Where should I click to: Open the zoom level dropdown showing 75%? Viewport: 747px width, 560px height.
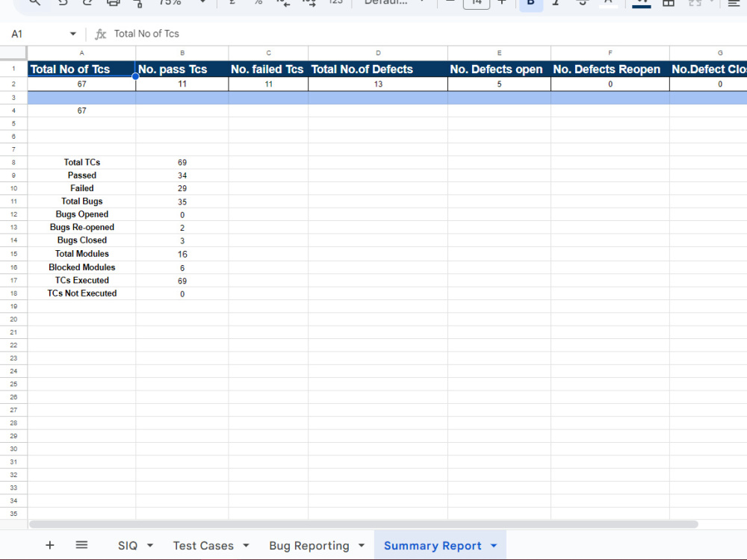[x=183, y=2]
